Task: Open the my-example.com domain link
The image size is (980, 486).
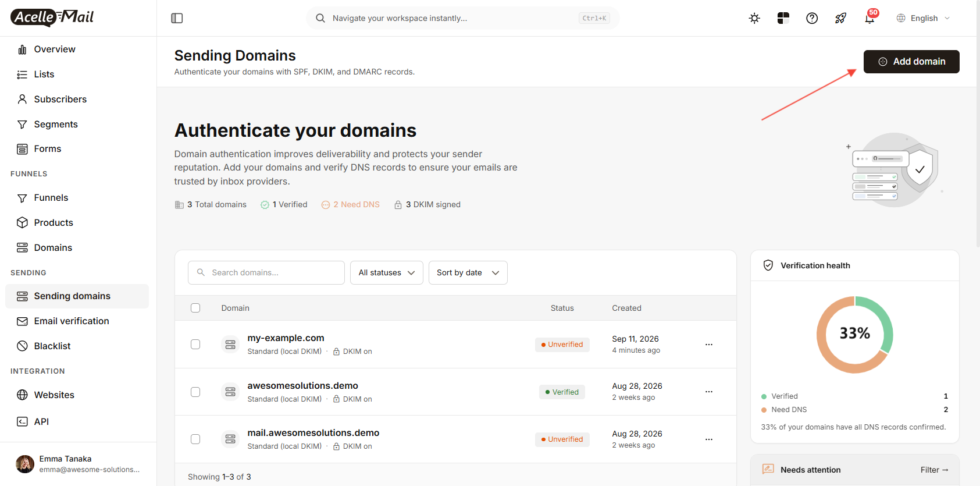Action: pos(286,338)
